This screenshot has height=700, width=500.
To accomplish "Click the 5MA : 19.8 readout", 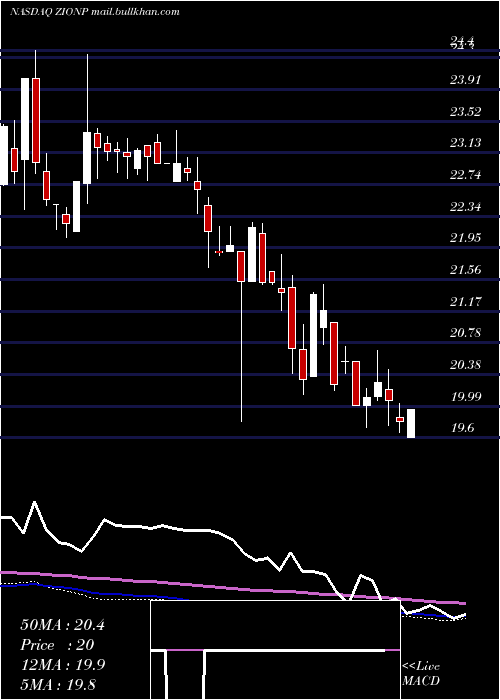I will coord(58,685).
